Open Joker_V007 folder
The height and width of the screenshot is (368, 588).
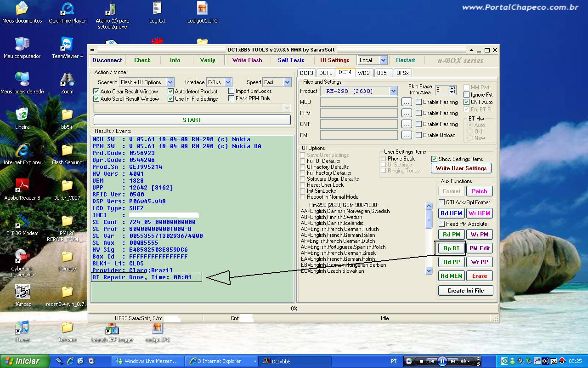[67, 190]
